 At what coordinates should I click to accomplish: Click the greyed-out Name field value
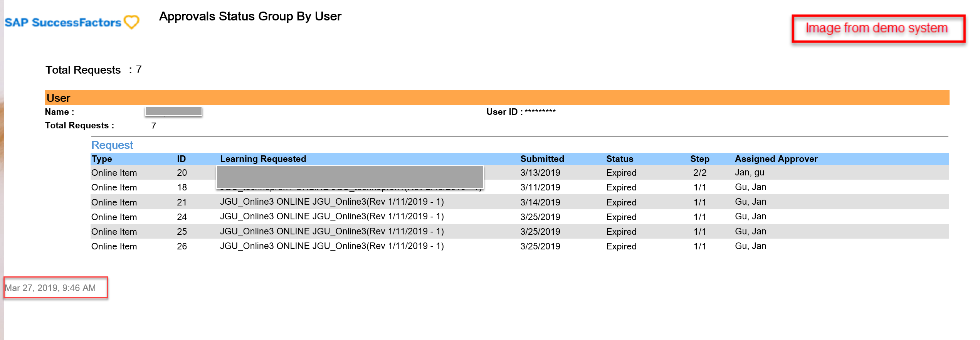pos(173,111)
